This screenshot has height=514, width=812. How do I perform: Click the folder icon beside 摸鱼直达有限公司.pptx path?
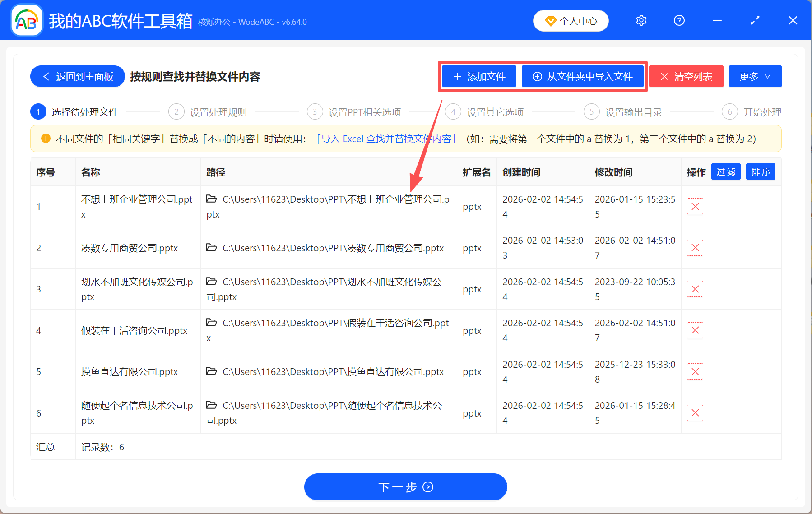212,371
